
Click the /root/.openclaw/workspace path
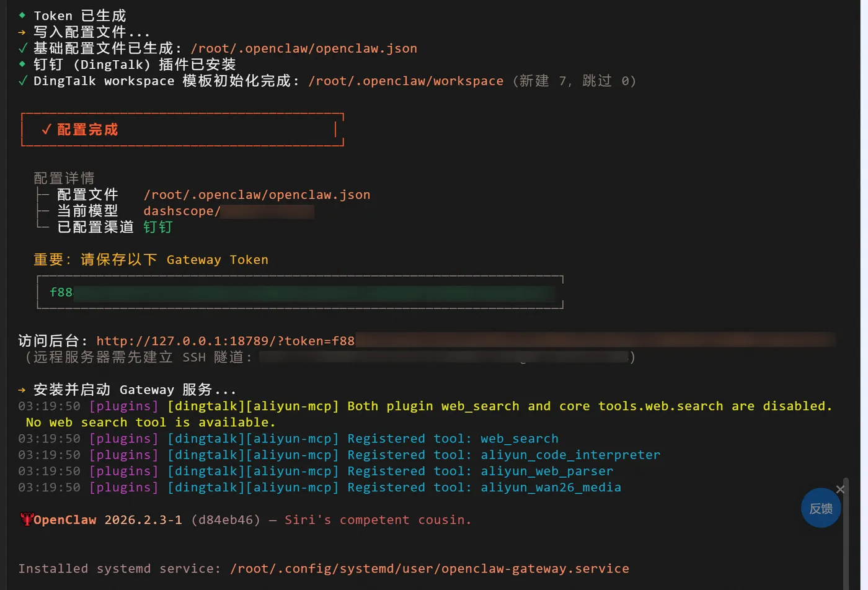405,81
